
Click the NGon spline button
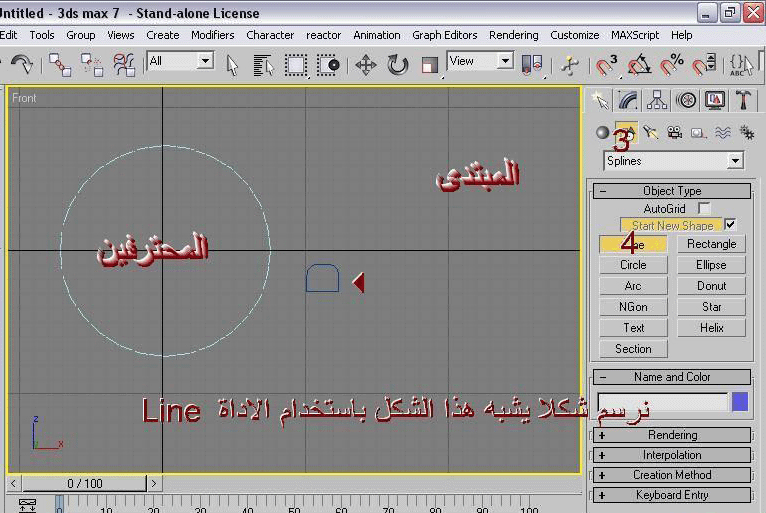pos(633,307)
